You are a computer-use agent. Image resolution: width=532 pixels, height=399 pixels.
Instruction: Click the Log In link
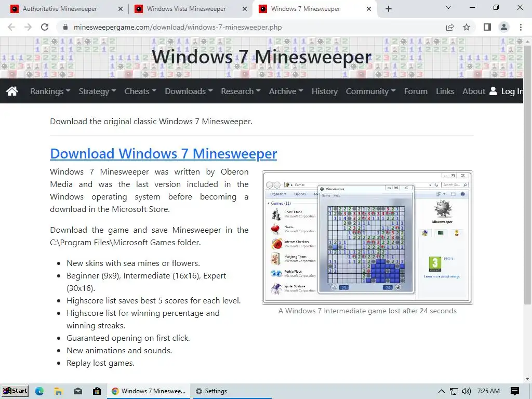click(x=512, y=91)
